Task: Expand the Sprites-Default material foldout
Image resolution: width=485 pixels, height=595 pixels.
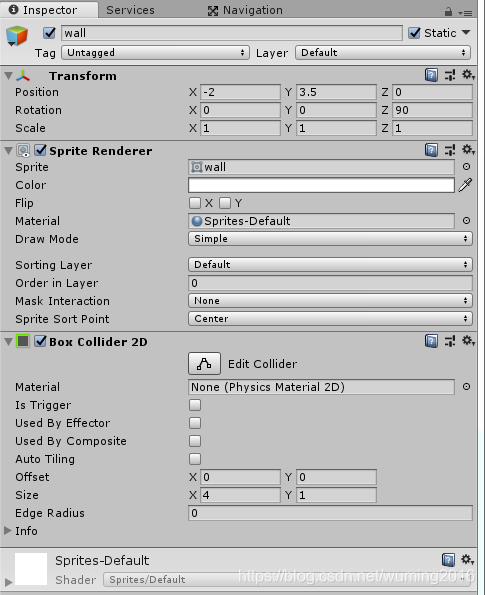Action: (x=8, y=581)
